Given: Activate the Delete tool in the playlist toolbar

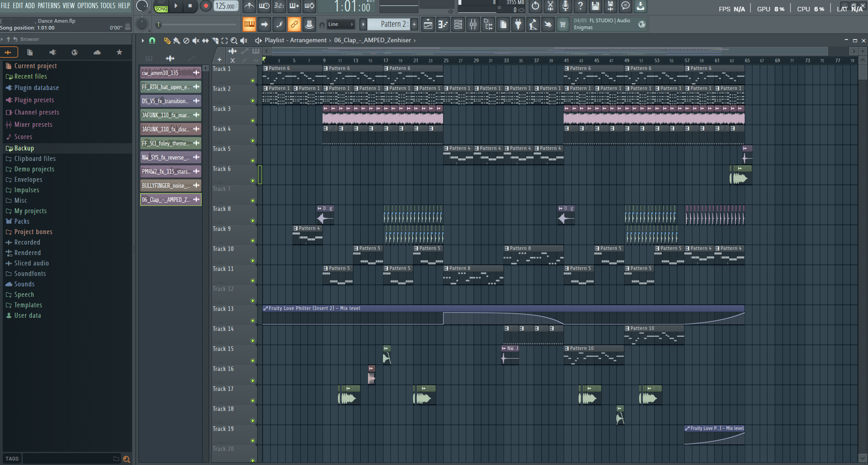Looking at the screenshot, I should coord(187,40).
